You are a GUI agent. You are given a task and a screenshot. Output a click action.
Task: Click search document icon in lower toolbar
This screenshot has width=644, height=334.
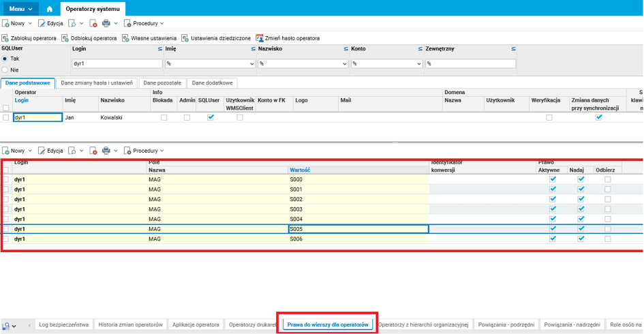72,151
